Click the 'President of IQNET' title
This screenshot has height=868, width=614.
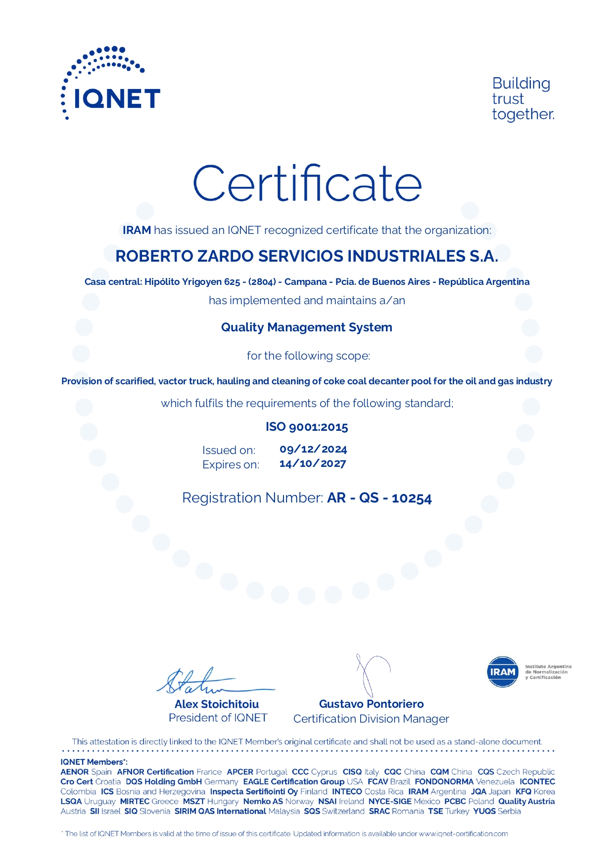click(x=218, y=718)
